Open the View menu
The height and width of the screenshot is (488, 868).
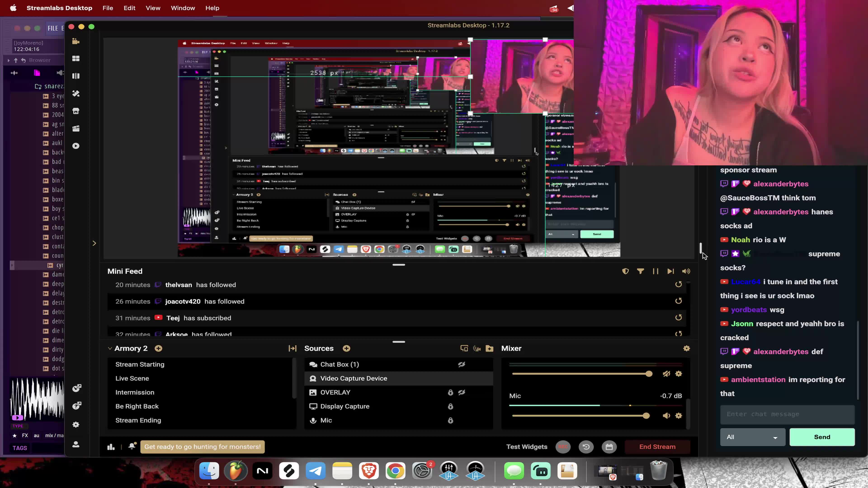pyautogui.click(x=153, y=8)
